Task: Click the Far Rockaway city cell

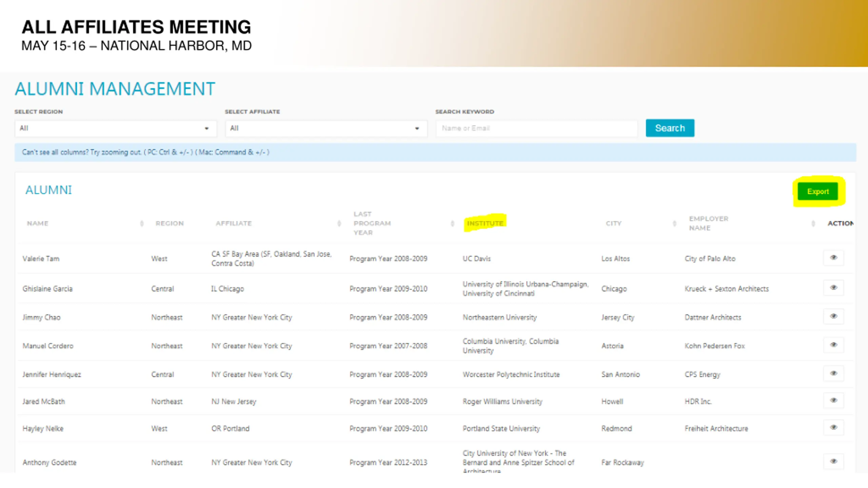Action: coord(623,463)
